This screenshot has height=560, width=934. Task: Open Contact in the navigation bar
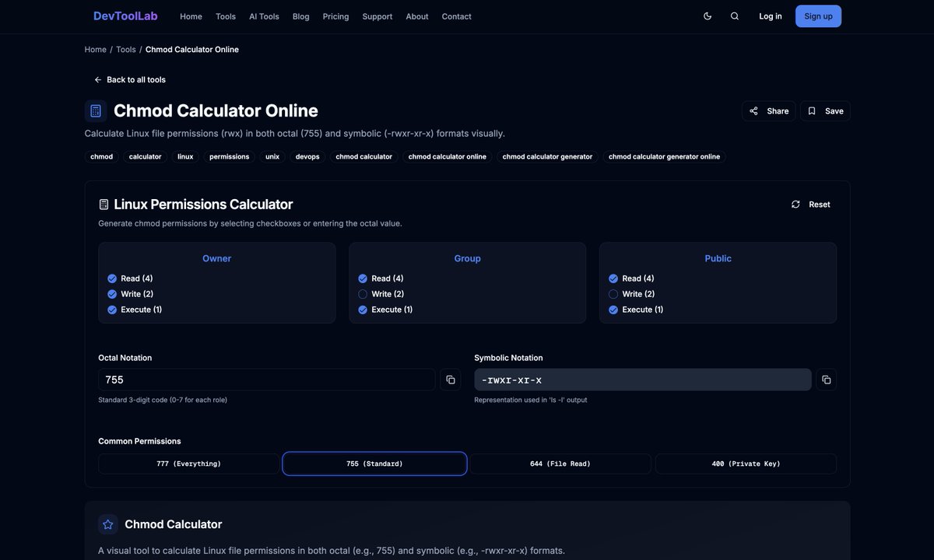457,16
